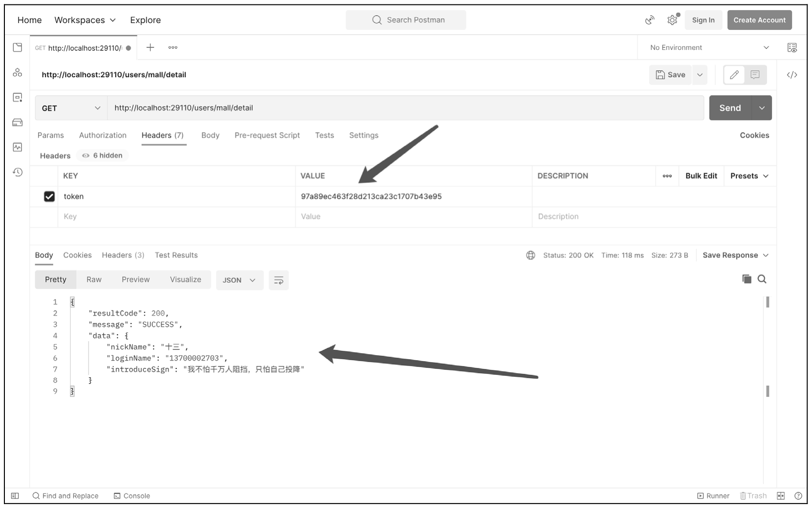Click the Create Account button

pyautogui.click(x=759, y=20)
